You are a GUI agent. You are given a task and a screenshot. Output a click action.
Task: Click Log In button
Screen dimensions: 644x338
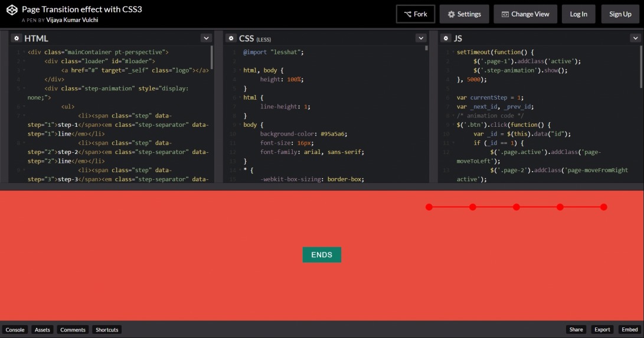click(578, 14)
